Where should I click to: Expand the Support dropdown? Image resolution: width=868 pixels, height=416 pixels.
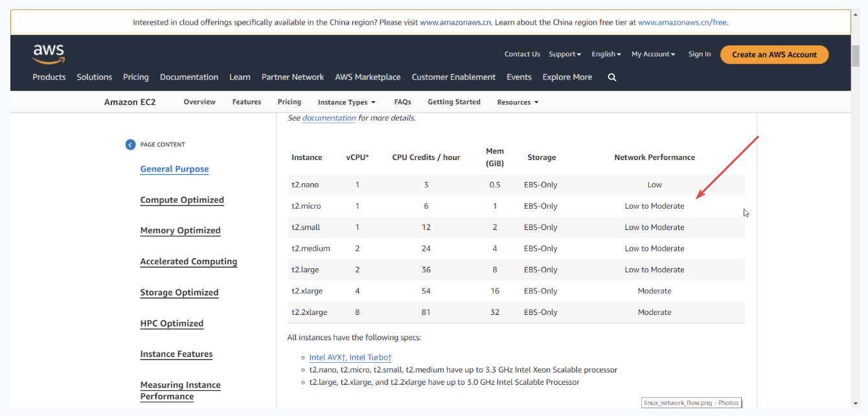coord(565,54)
